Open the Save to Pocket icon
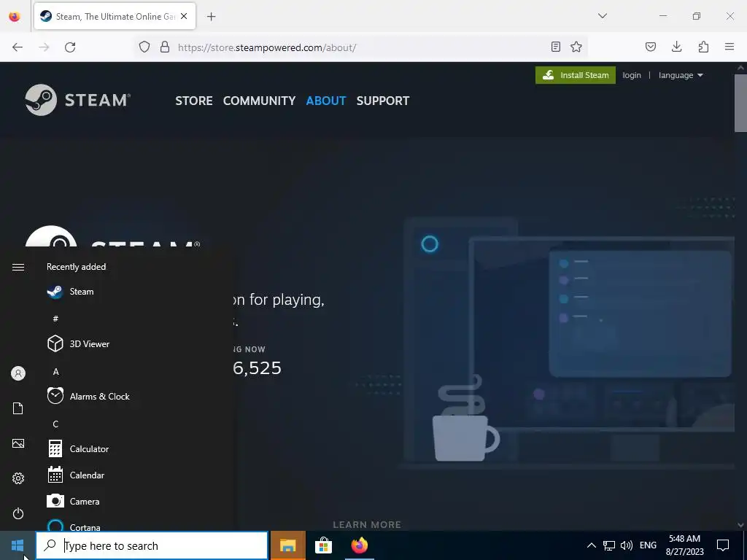 651,47
